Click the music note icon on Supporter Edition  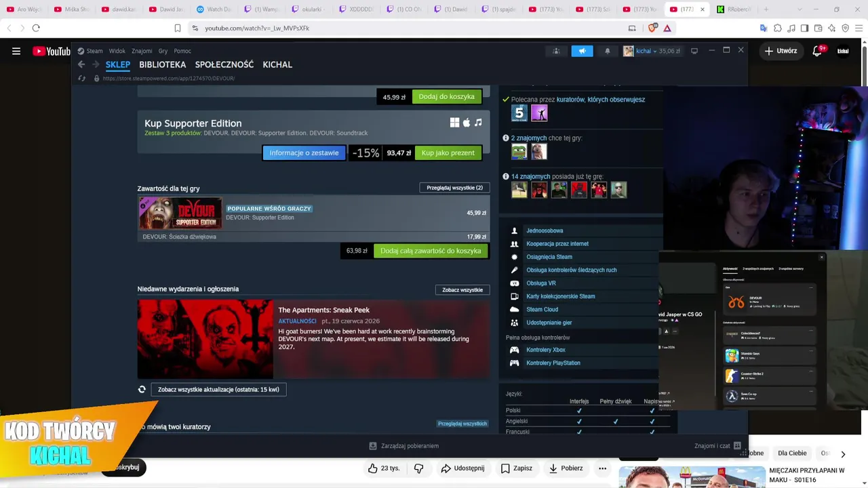(x=478, y=123)
